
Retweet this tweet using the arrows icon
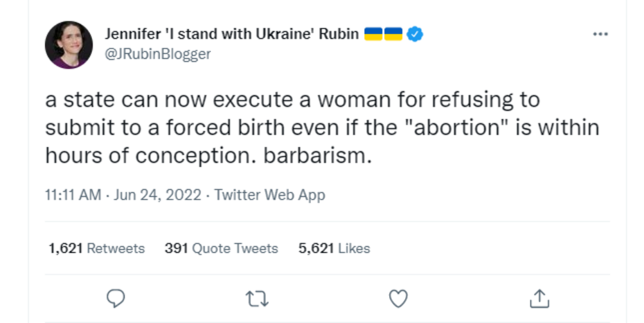coord(257,298)
